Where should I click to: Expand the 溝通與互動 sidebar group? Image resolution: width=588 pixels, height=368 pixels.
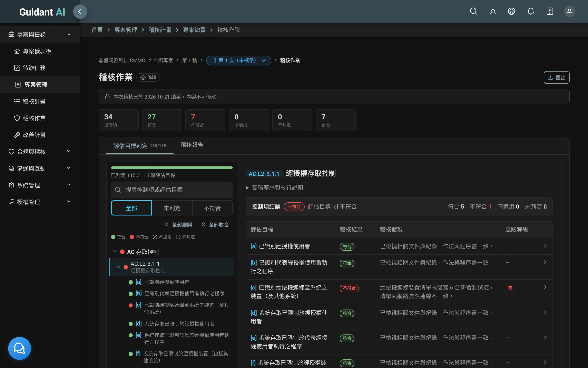(x=40, y=169)
